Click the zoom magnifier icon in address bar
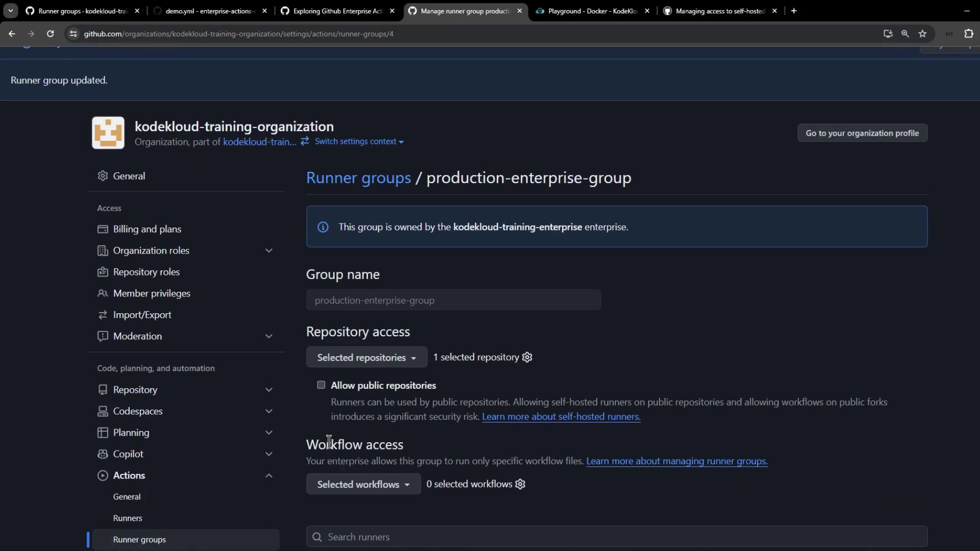The image size is (980, 551). point(905,34)
